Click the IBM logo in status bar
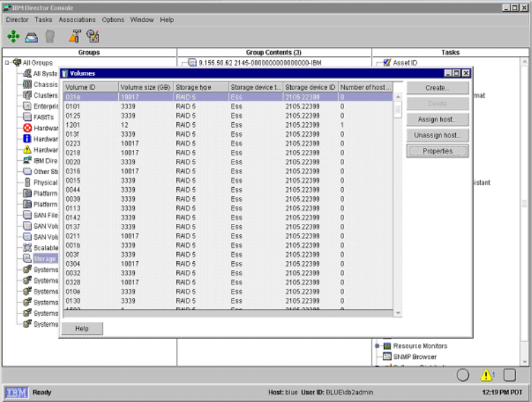This screenshot has height=402, width=532. click(x=17, y=392)
